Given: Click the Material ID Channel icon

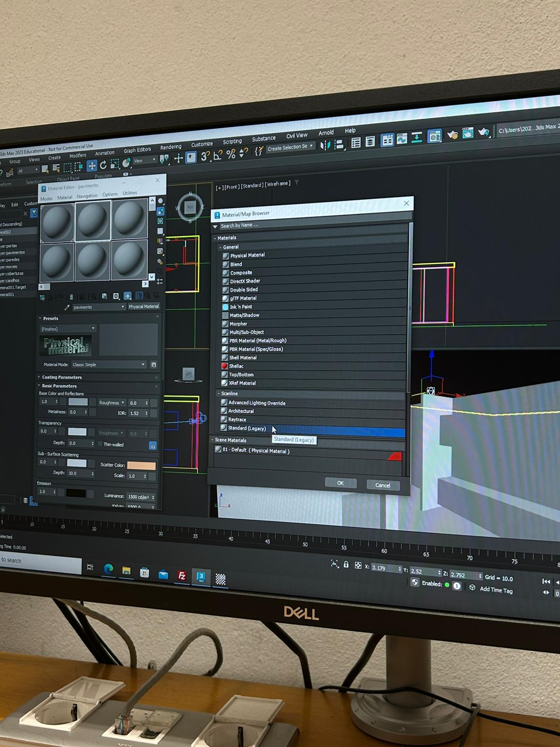Looking at the screenshot, I should (x=116, y=296).
